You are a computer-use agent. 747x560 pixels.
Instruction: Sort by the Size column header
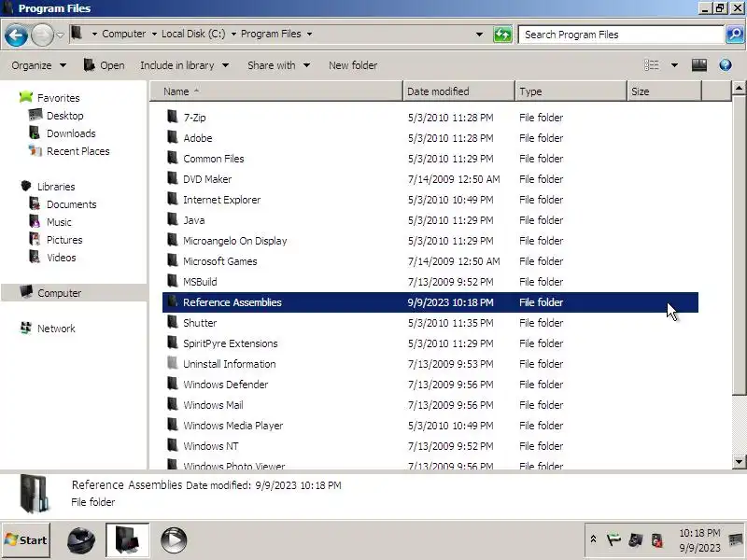click(x=664, y=91)
